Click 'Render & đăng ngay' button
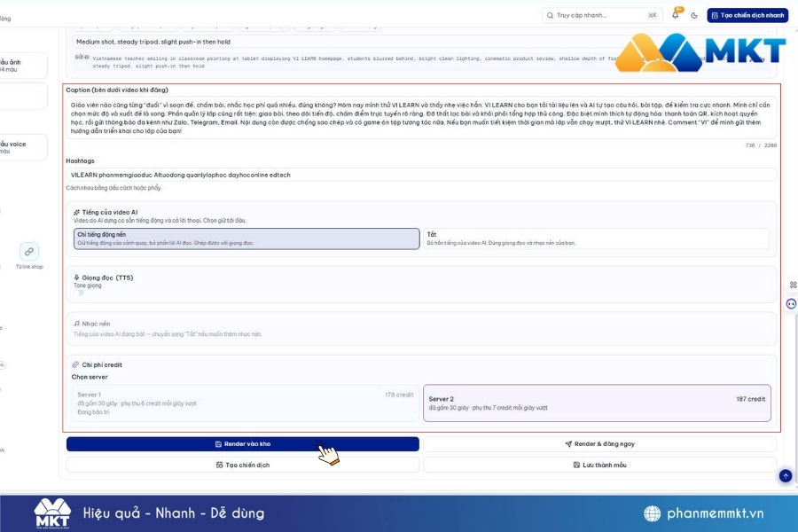The height and width of the screenshot is (532, 798). pos(600,444)
